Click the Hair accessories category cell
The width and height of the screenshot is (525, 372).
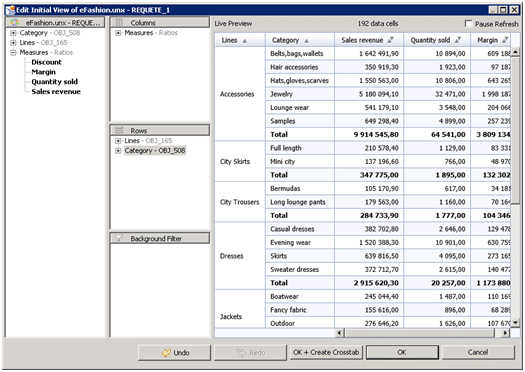point(300,67)
